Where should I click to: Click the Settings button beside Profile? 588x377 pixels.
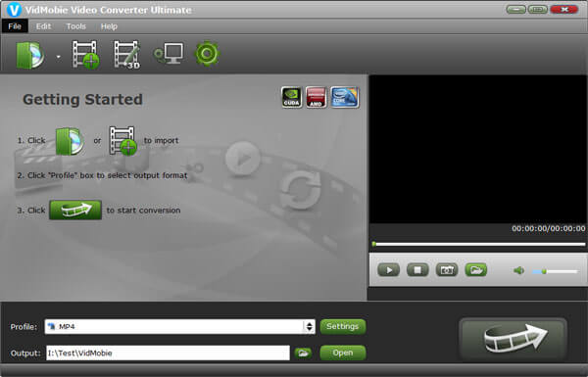pyautogui.click(x=343, y=326)
